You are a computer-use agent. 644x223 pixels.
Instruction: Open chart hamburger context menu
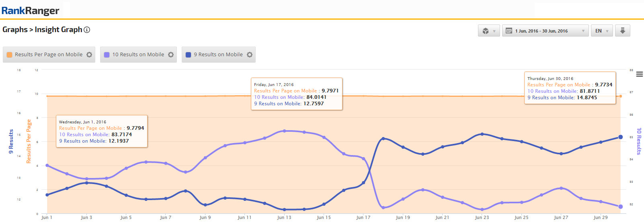(640, 74)
